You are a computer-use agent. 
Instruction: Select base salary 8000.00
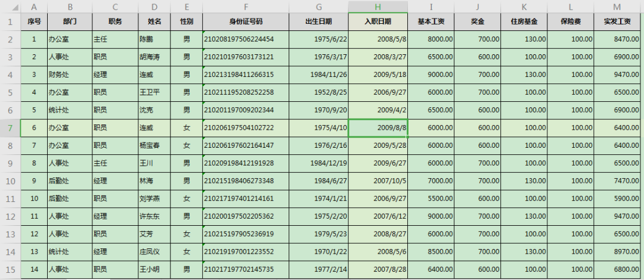[431, 39]
